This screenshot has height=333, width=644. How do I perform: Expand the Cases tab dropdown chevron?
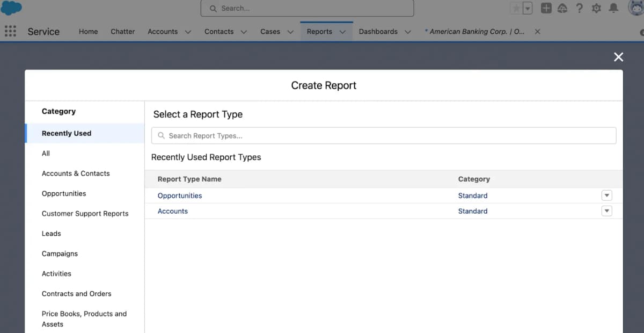click(290, 32)
